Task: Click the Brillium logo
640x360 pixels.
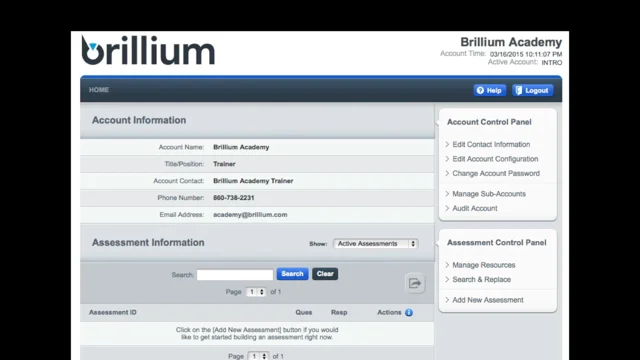Action: 148,50
